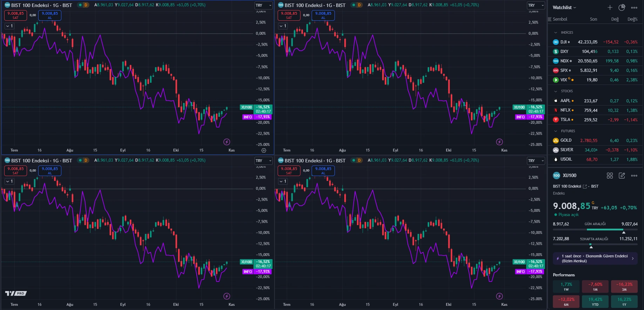The image size is (644, 310).
Task: Click the green market status dot in top-left chart
Action: pos(80,5)
